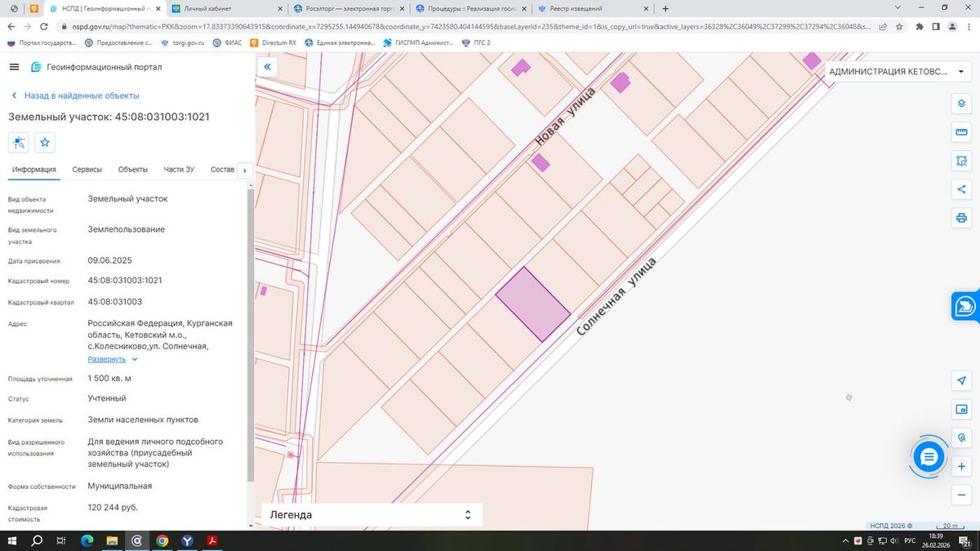The image size is (980, 551).
Task: Switch to Информация tab
Action: [34, 170]
